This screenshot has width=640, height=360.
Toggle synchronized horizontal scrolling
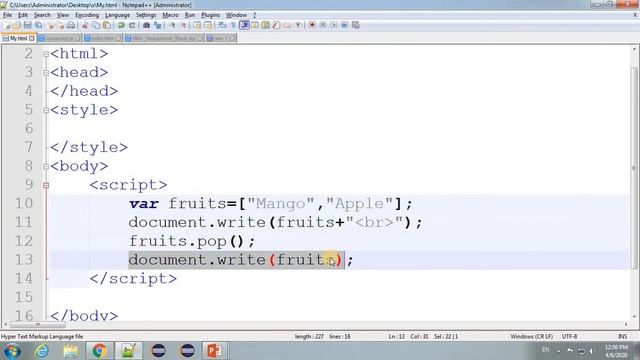coord(208,25)
